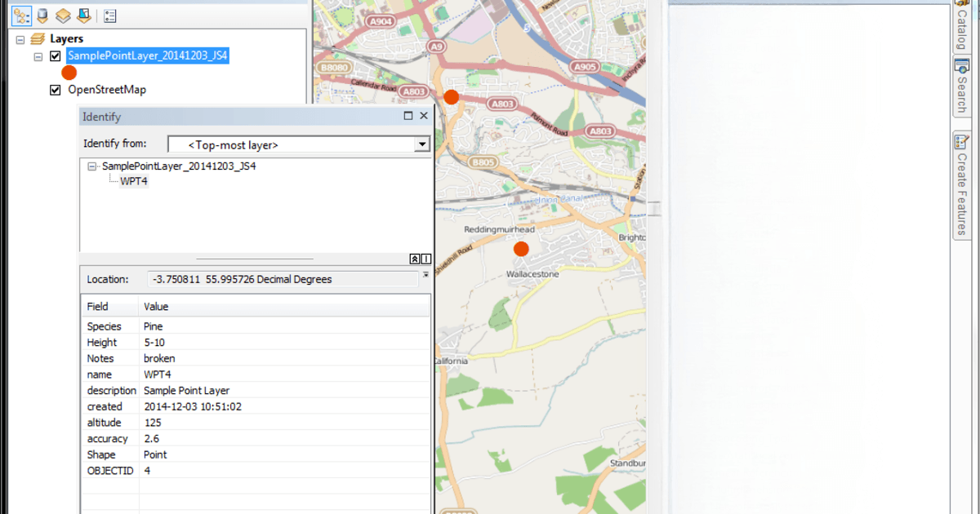Click the orange point symbol swatch

point(69,72)
